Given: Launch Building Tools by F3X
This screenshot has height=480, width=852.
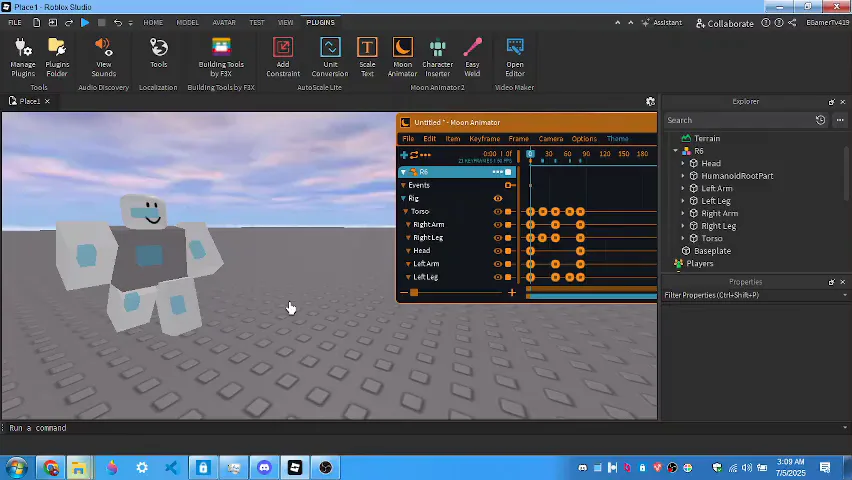Looking at the screenshot, I should point(221,57).
